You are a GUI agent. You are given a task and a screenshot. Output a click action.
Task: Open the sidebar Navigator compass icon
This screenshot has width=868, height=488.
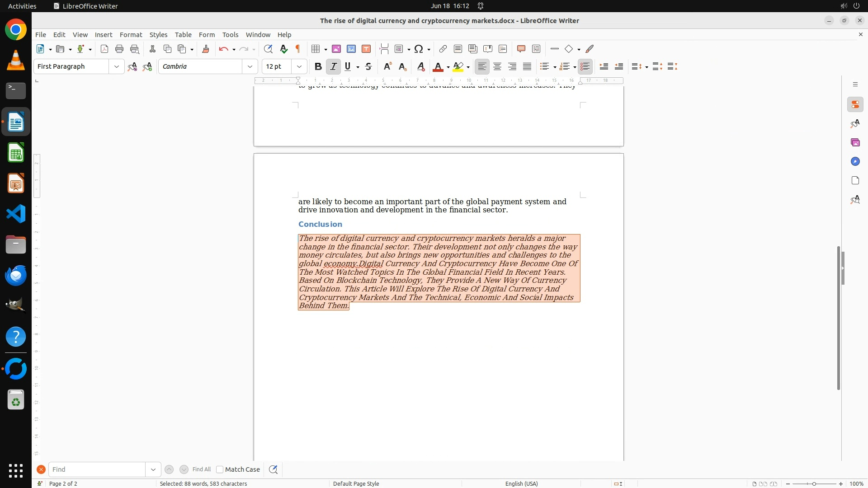855,161
